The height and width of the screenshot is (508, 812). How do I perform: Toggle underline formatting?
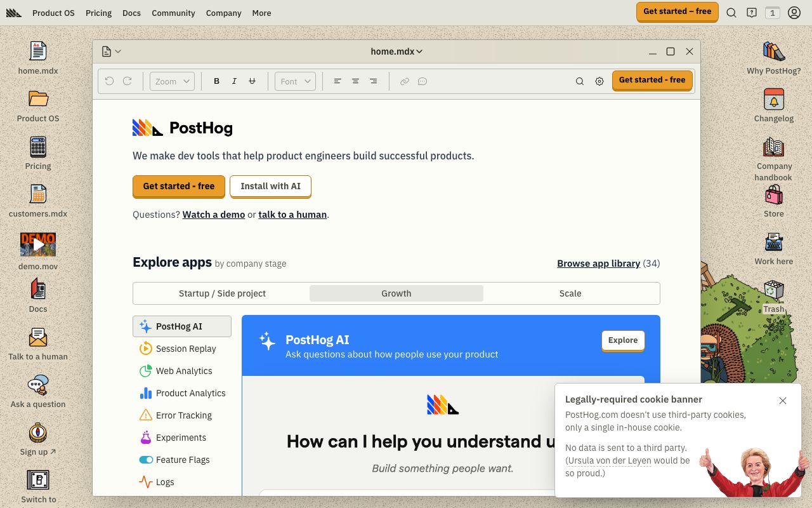click(x=252, y=81)
